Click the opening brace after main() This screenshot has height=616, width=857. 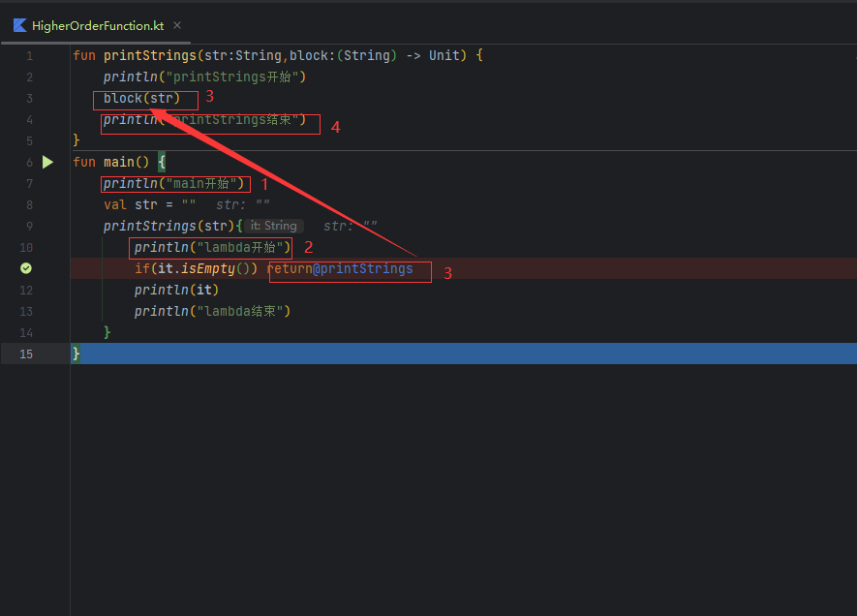tap(162, 162)
